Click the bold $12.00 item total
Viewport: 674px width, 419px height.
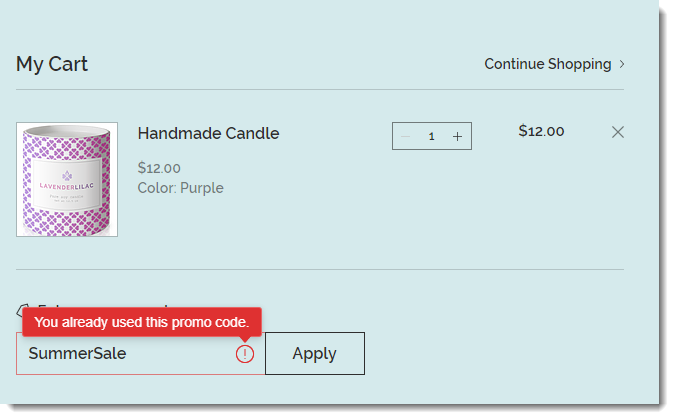tap(541, 131)
